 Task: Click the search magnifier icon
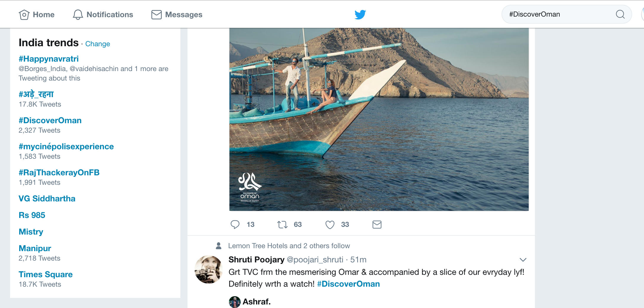click(x=620, y=14)
